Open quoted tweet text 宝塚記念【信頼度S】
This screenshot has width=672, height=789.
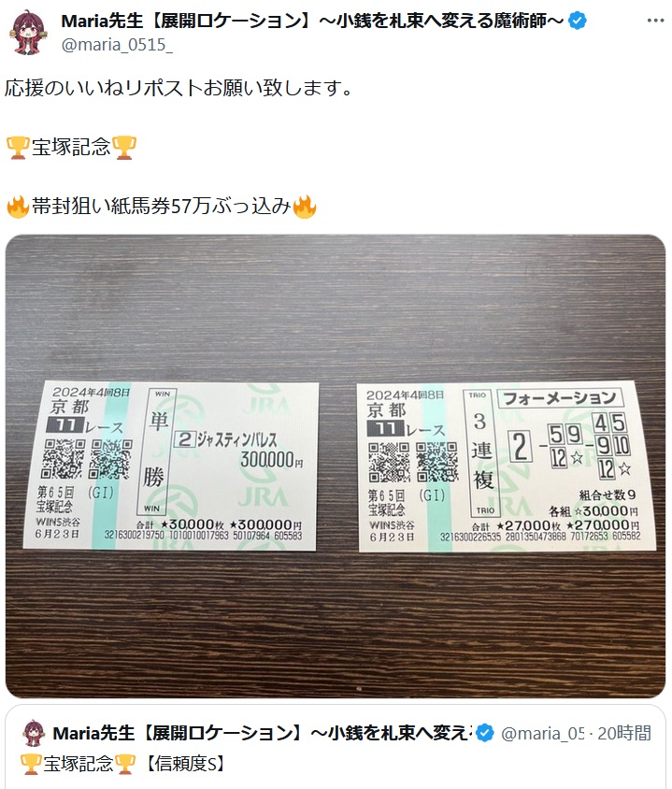point(123,764)
